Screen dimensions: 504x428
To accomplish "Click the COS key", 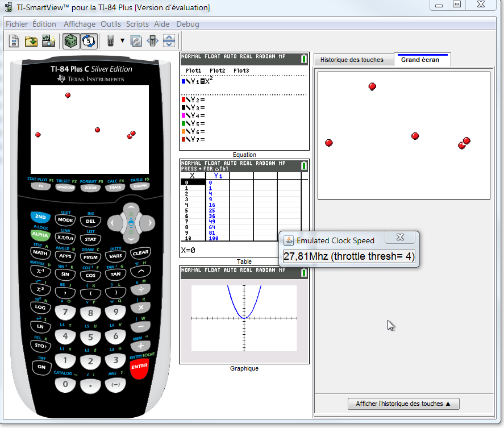I will click(x=90, y=275).
